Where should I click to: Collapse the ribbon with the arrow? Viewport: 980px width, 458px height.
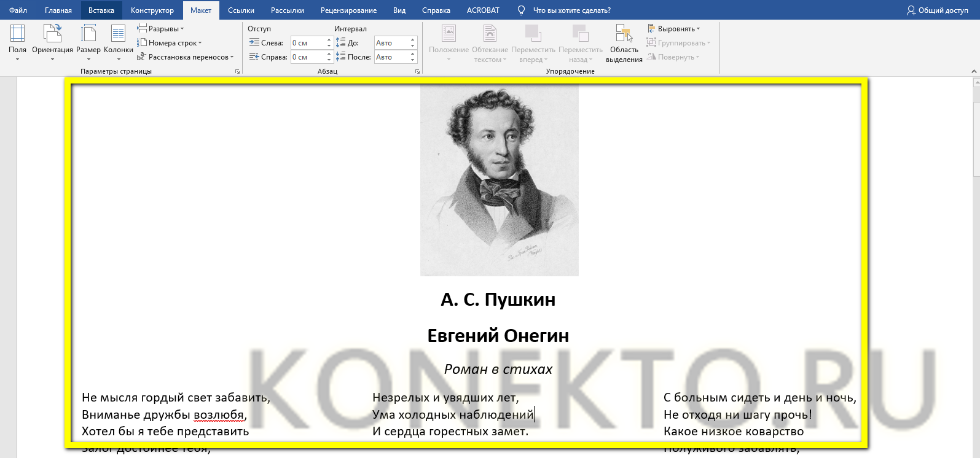[974, 72]
